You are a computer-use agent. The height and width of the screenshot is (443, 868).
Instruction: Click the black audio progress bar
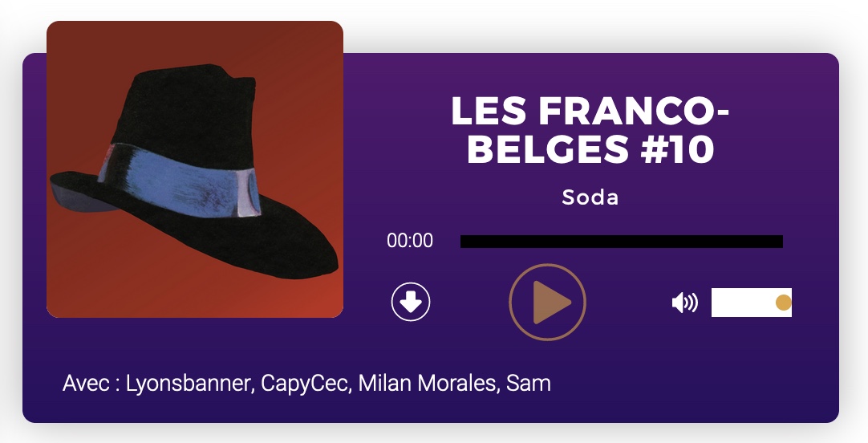pos(622,242)
